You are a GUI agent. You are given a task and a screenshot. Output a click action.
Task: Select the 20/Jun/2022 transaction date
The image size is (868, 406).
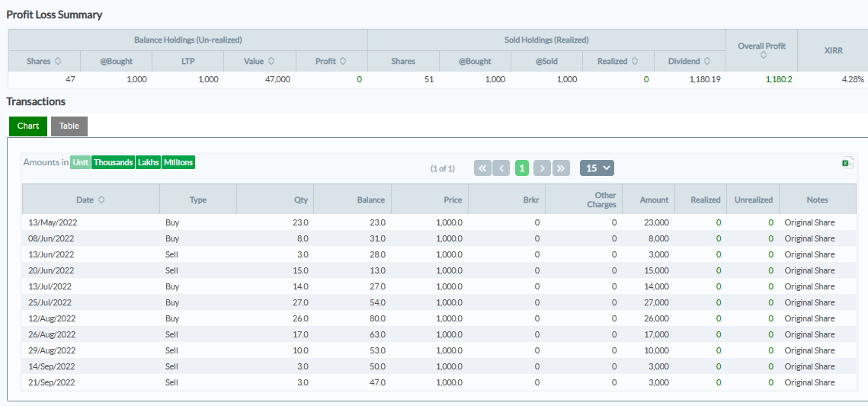tap(51, 270)
